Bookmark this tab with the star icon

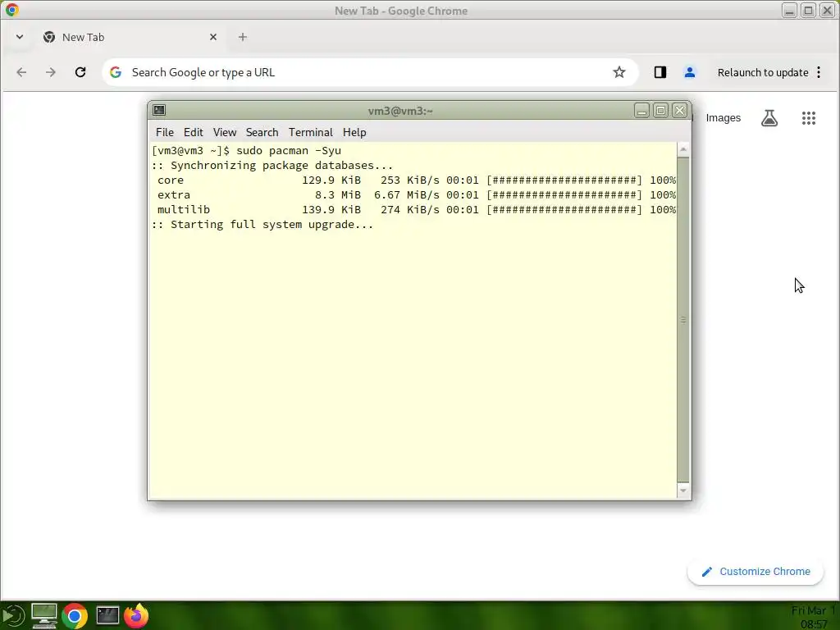pyautogui.click(x=619, y=72)
